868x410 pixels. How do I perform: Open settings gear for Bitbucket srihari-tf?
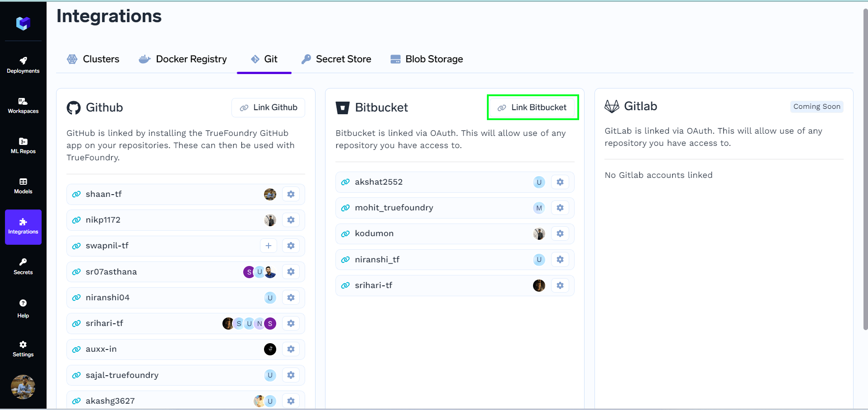click(560, 285)
